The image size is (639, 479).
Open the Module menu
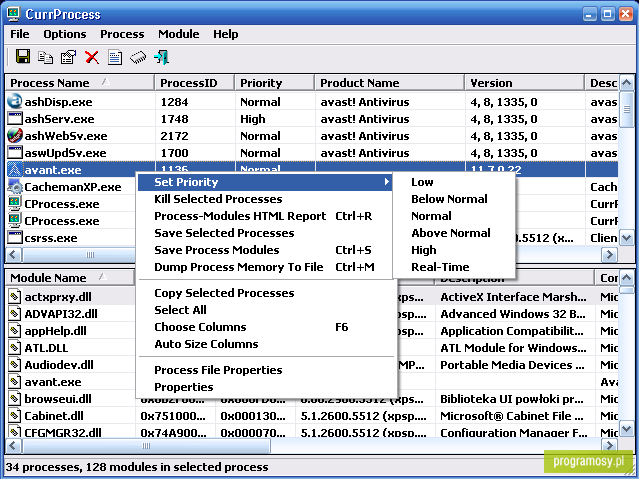[179, 34]
